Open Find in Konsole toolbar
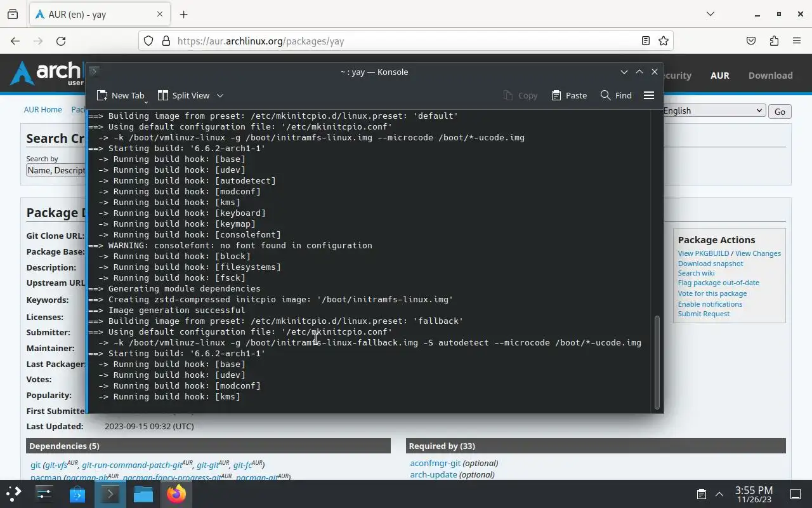The height and width of the screenshot is (508, 812). point(616,95)
